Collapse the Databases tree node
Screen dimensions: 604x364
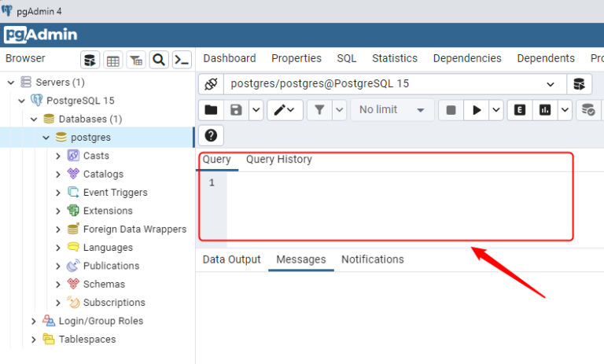pyautogui.click(x=34, y=119)
